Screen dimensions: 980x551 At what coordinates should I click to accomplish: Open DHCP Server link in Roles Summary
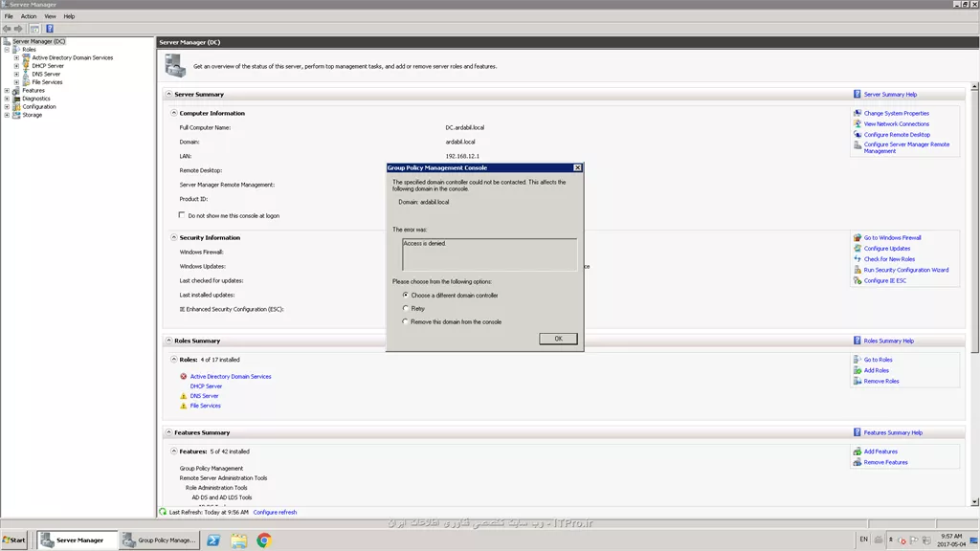click(206, 386)
